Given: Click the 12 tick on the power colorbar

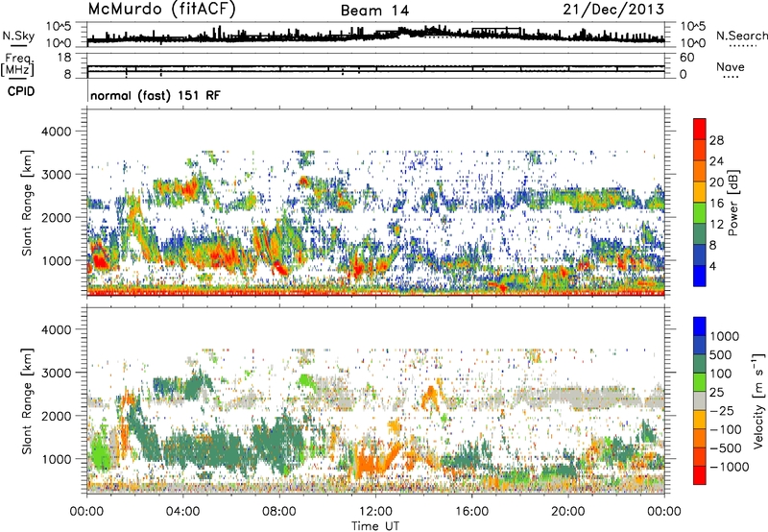Looking at the screenshot, I should pos(716,225).
